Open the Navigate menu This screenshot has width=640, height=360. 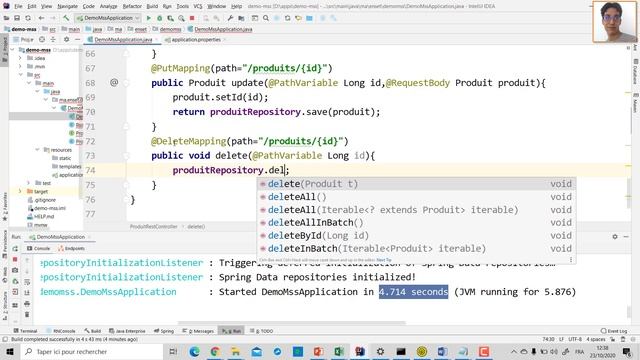click(67, 6)
